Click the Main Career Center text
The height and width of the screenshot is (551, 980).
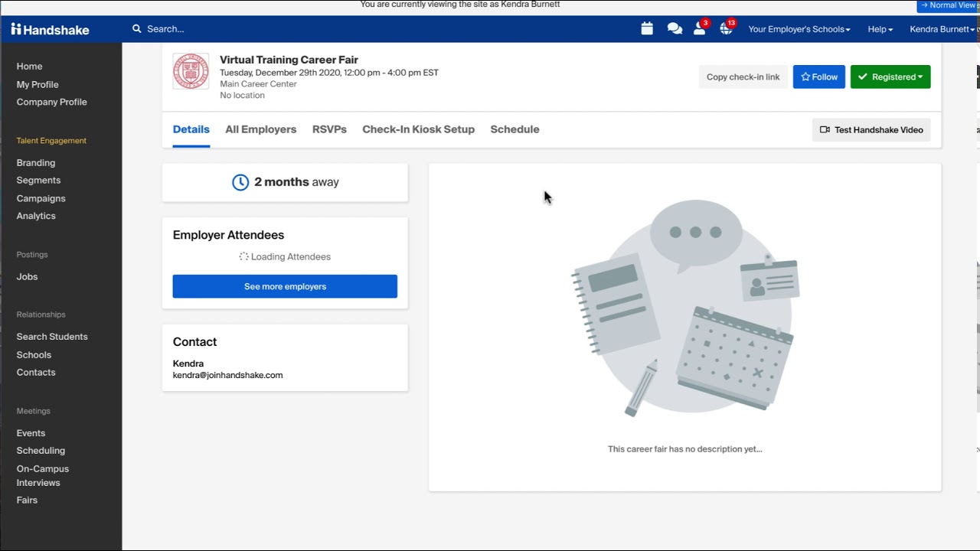point(258,84)
